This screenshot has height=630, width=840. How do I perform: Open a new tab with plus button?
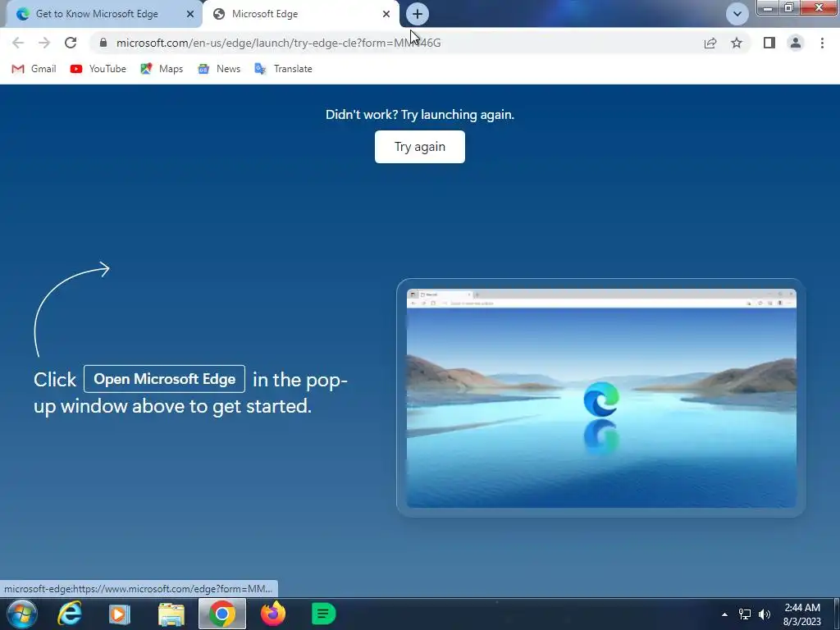coord(418,14)
